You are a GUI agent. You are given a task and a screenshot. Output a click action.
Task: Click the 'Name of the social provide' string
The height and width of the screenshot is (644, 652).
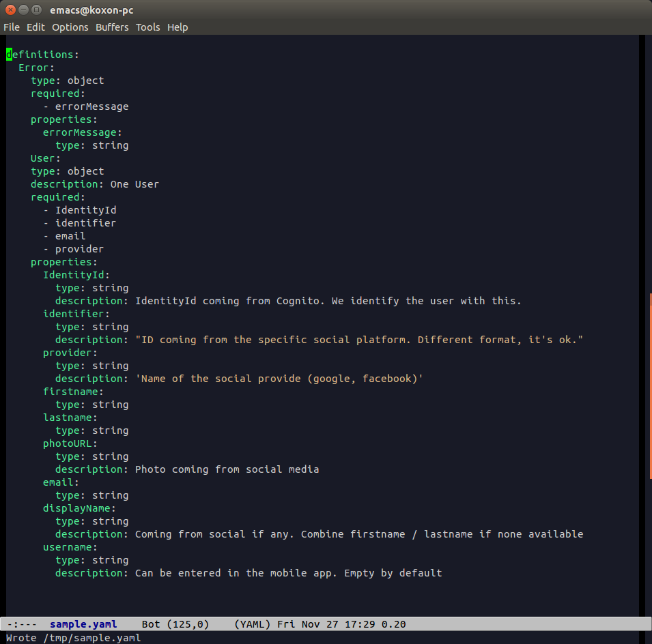tap(279, 379)
